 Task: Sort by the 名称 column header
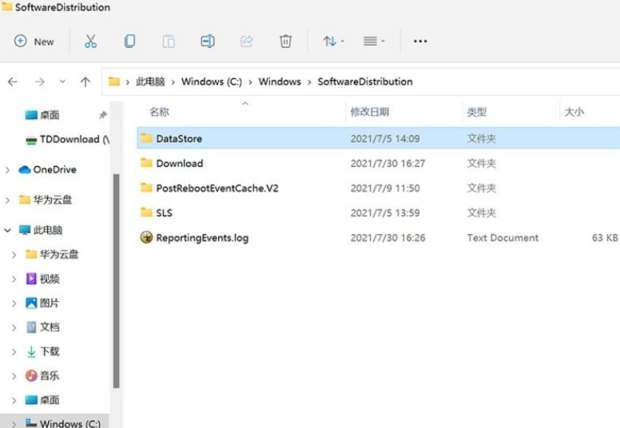point(159,112)
